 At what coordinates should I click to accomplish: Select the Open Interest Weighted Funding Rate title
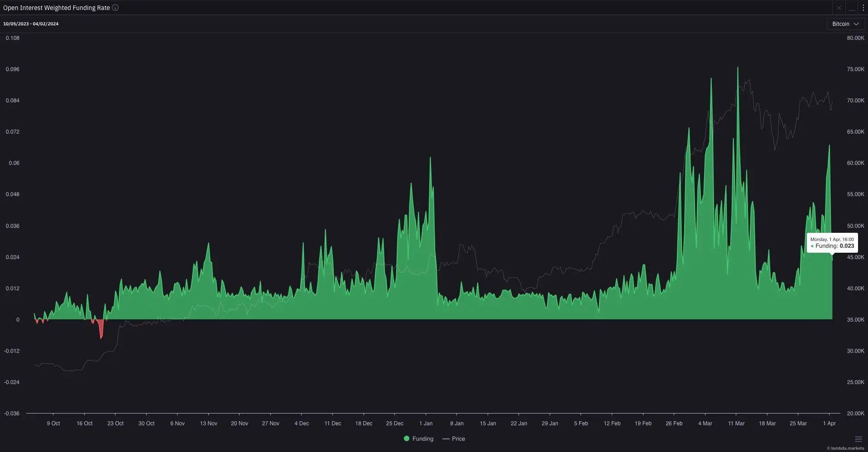click(x=56, y=8)
